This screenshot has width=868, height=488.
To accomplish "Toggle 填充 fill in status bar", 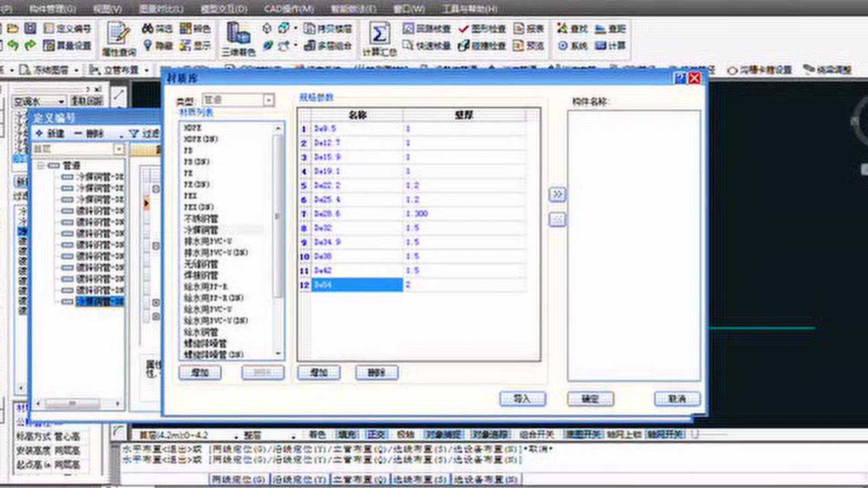I will [347, 434].
